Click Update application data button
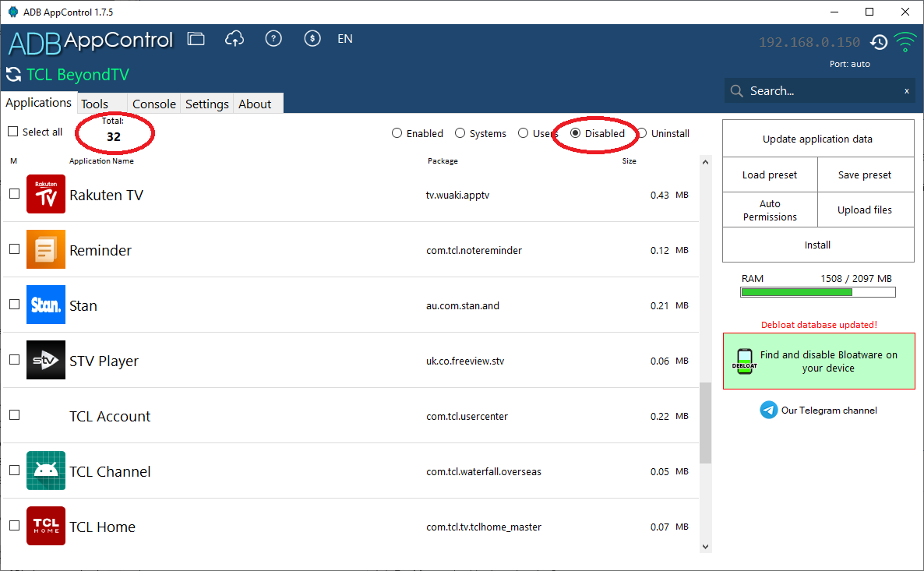 point(818,139)
